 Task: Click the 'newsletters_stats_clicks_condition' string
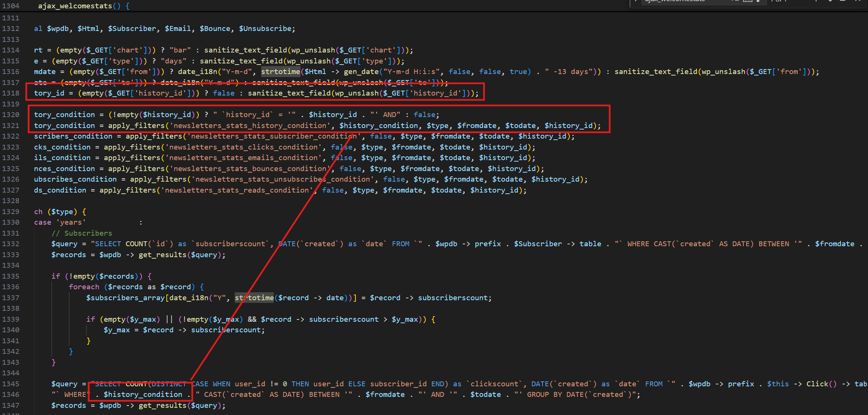click(x=243, y=147)
